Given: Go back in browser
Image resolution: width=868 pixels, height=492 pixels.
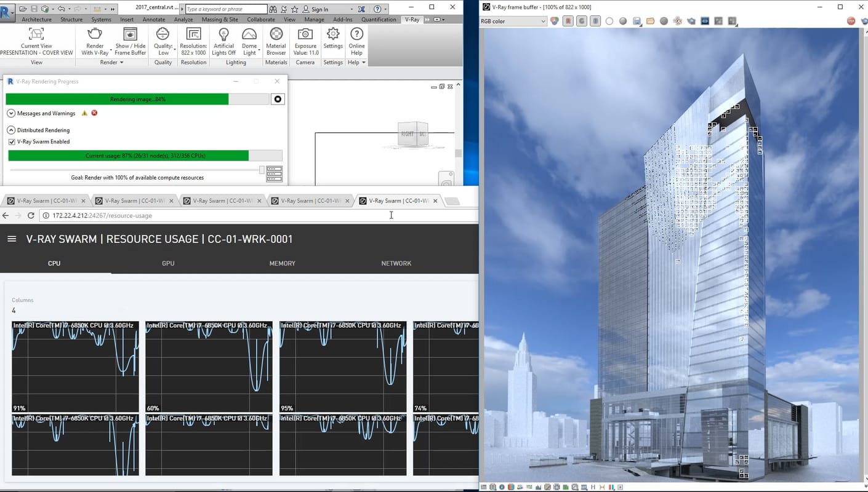Looking at the screenshot, I should 6,215.
